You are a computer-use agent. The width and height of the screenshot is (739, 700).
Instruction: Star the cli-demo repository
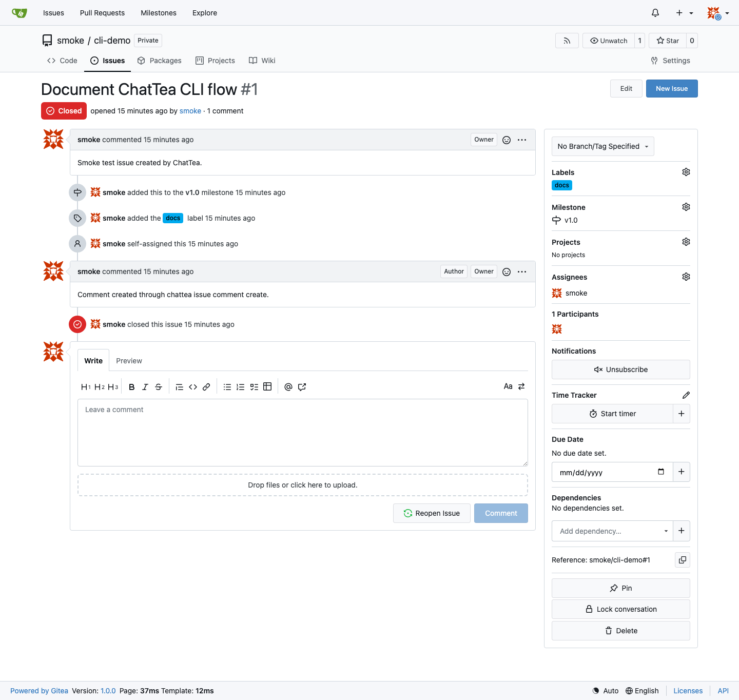[668, 41]
